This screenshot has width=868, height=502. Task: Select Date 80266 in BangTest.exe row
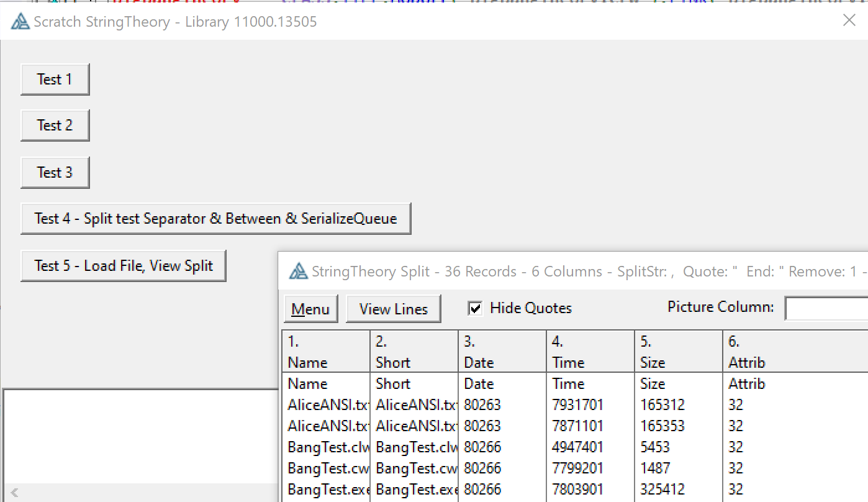503,490
